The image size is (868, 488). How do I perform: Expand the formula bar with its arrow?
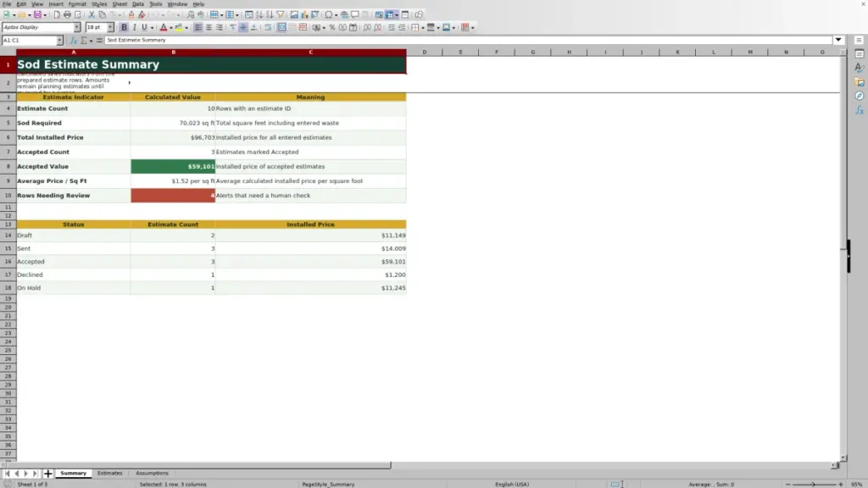pos(838,40)
